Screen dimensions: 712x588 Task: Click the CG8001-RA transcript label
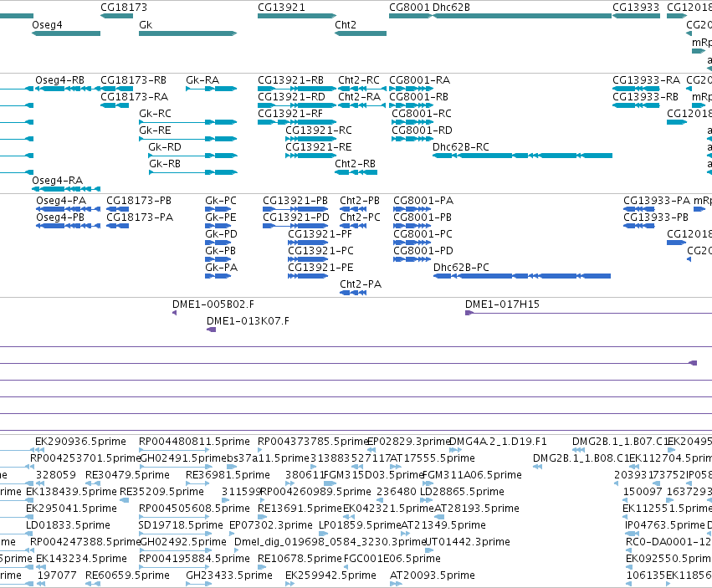419,80
